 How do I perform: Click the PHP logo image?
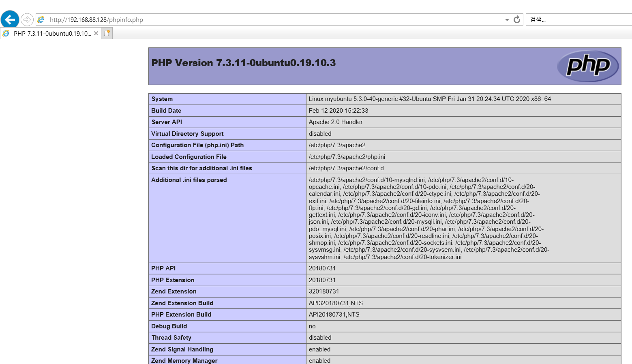click(x=588, y=66)
